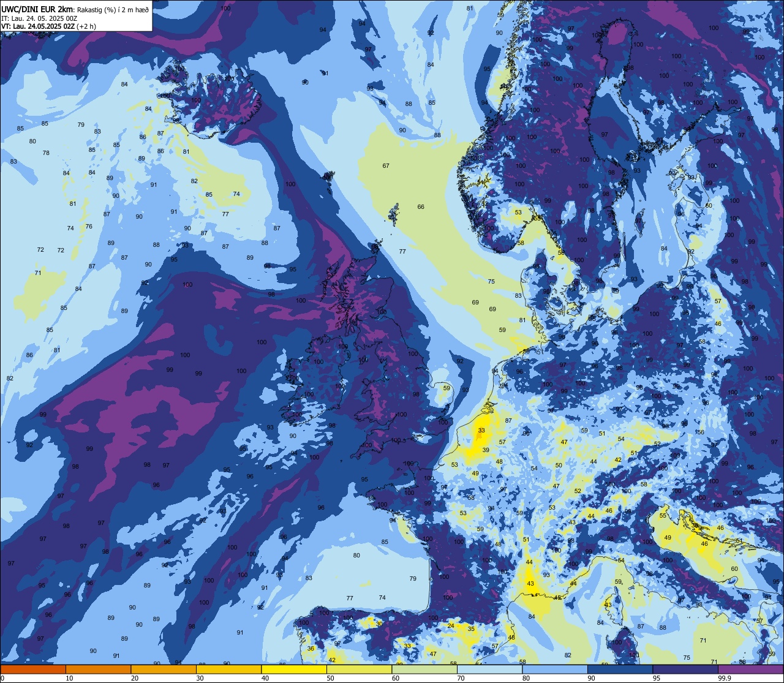Click the humidity value 35 near the Pyrenees

[471, 629]
